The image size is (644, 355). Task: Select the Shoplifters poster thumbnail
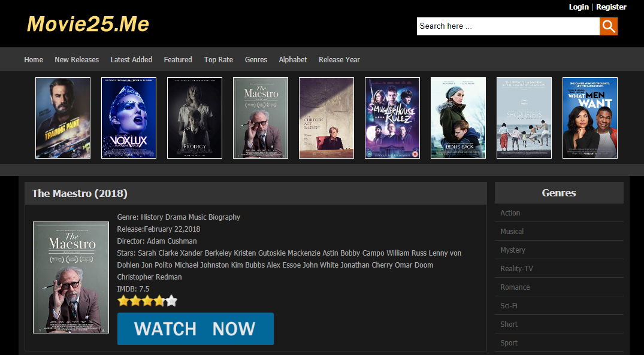(x=524, y=118)
